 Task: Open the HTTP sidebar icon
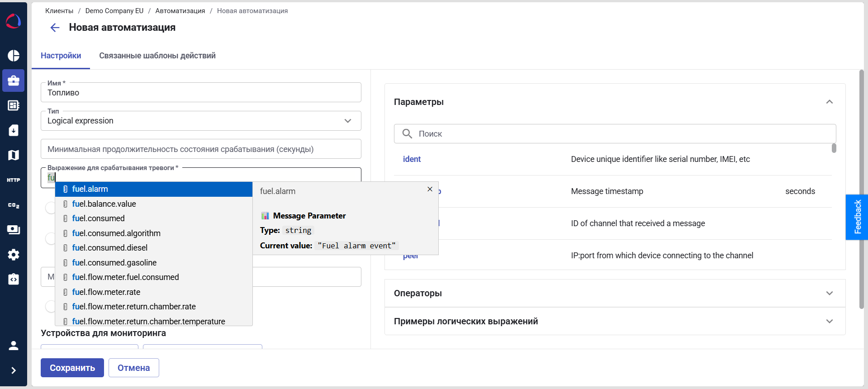click(x=14, y=180)
